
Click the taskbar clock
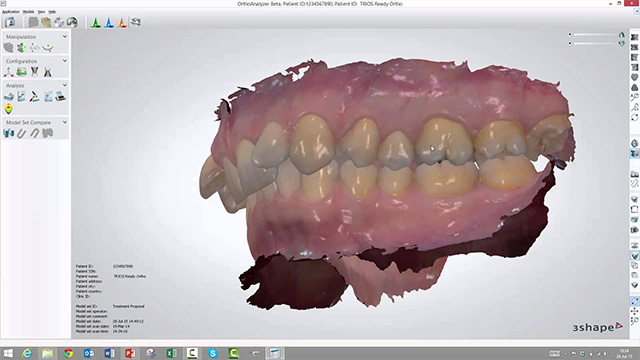624,353
